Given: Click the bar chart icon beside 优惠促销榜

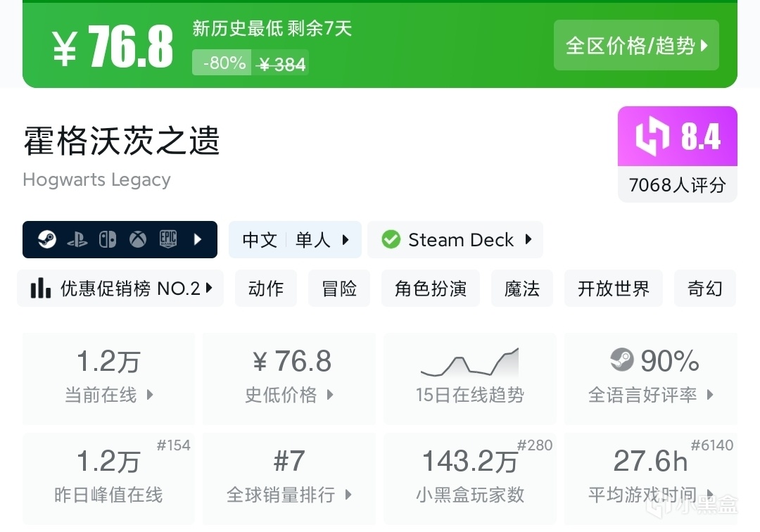Looking at the screenshot, I should tap(41, 289).
